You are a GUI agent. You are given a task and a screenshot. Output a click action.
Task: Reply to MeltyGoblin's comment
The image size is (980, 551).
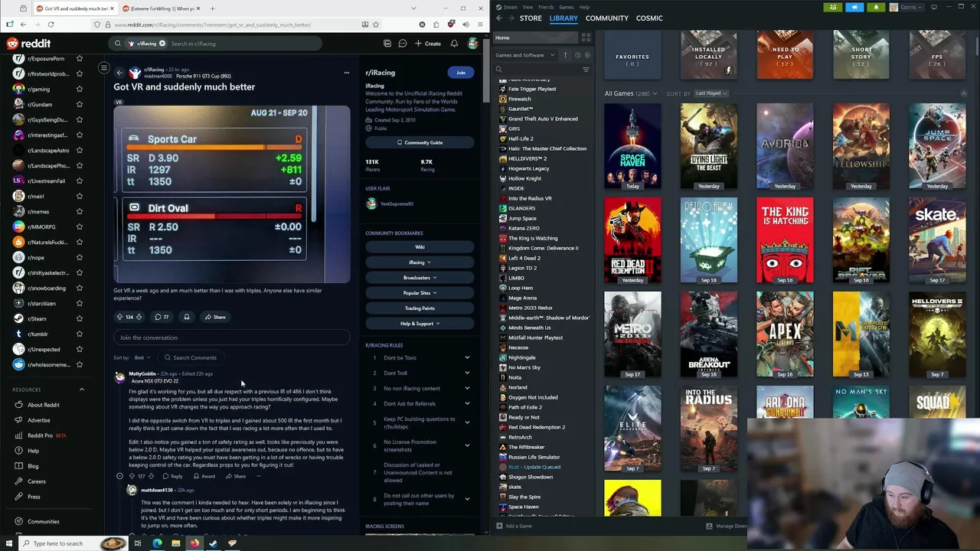click(x=172, y=476)
